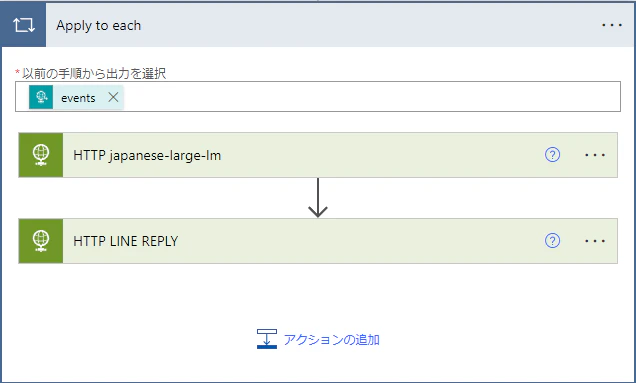This screenshot has height=383, width=636.
Task: Open help for HTTP LINE REPLY
Action: coord(552,241)
